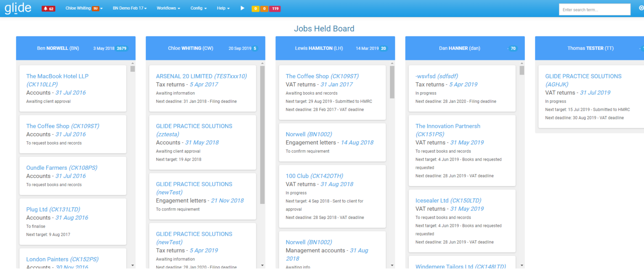
Task: Click the 70 badge on Dan Hanner's column
Action: point(513,48)
